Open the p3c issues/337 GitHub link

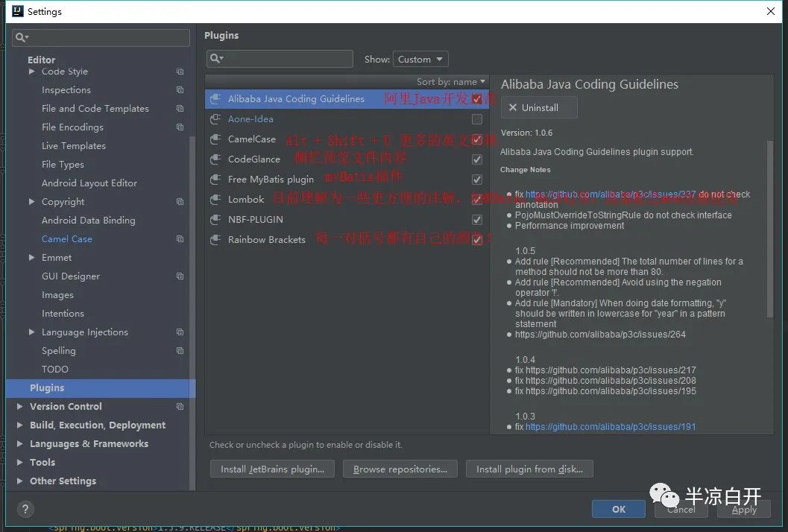coord(611,194)
